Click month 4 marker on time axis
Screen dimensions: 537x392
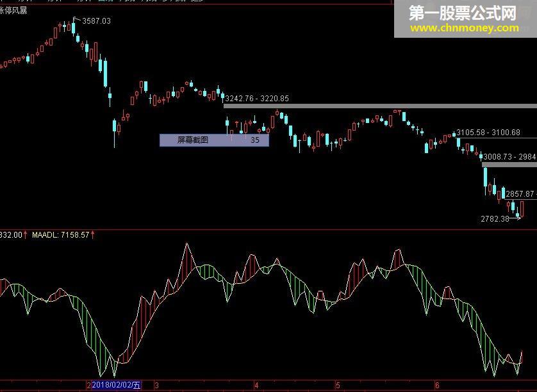pyautogui.click(x=256, y=385)
